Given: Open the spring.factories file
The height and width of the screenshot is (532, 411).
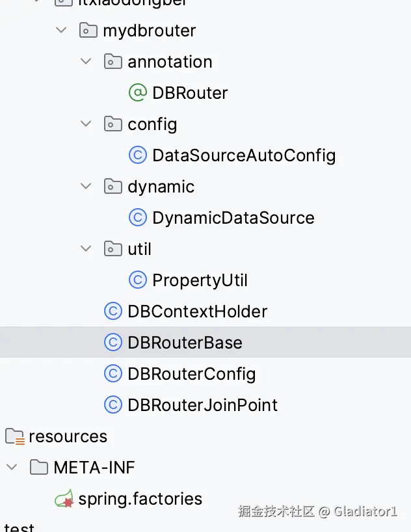Looking at the screenshot, I should pyautogui.click(x=140, y=499).
